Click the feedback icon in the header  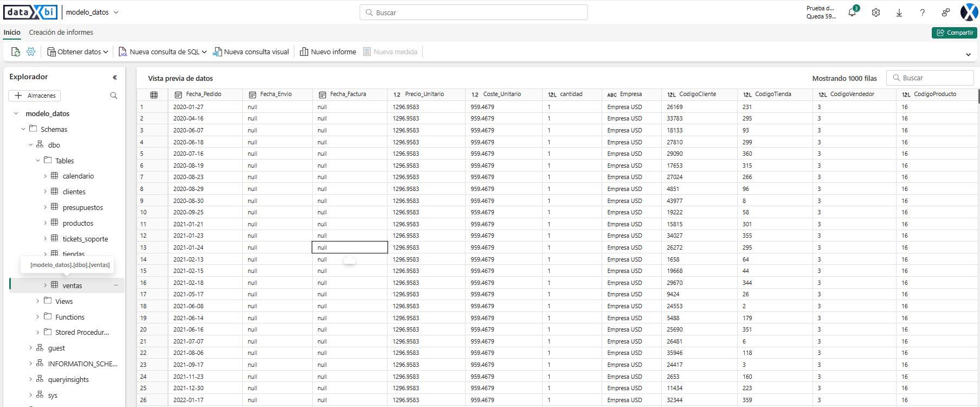(x=945, y=12)
